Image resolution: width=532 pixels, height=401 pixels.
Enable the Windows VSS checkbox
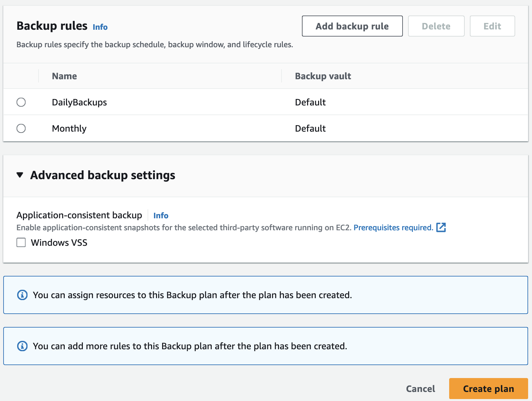click(21, 243)
